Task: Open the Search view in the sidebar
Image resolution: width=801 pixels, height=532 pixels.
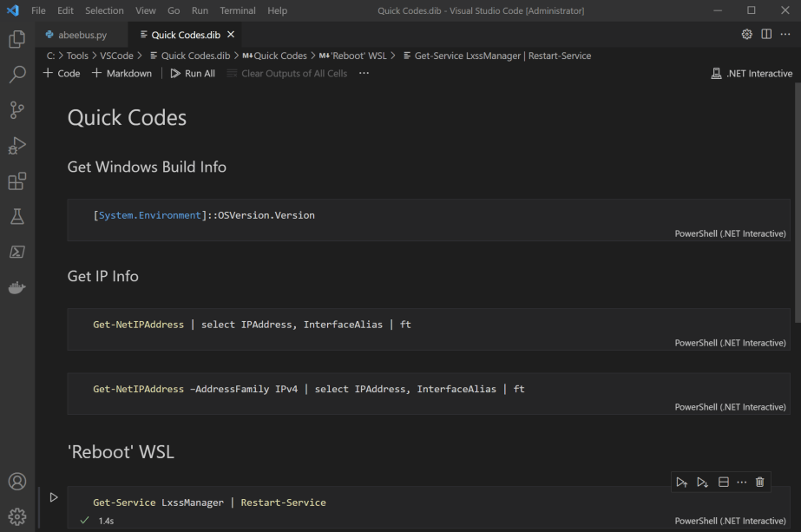Action: pos(17,75)
